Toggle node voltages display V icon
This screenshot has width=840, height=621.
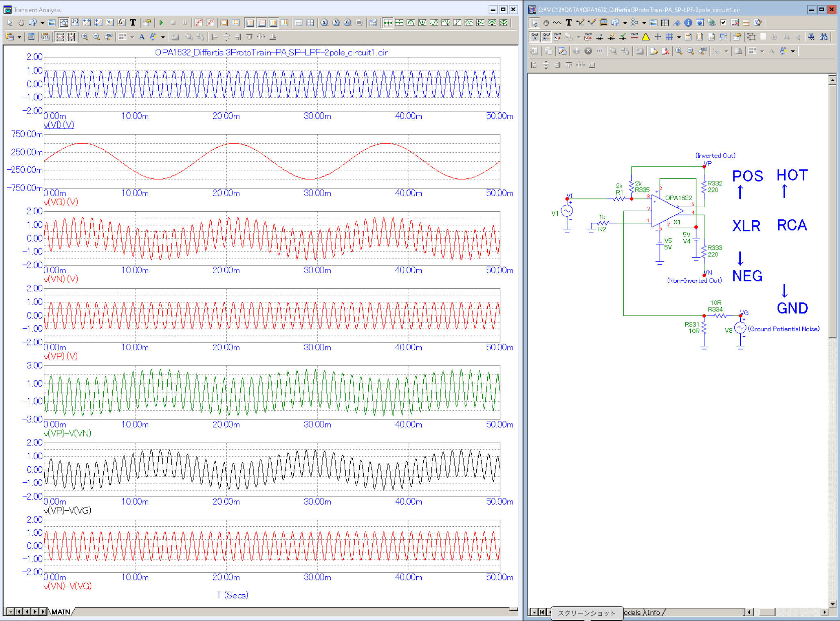pos(588,37)
